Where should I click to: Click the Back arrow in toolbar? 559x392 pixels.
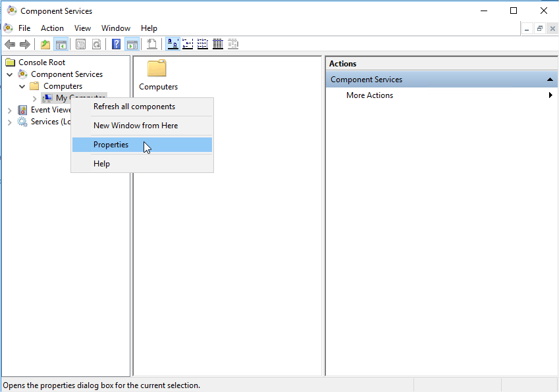10,44
